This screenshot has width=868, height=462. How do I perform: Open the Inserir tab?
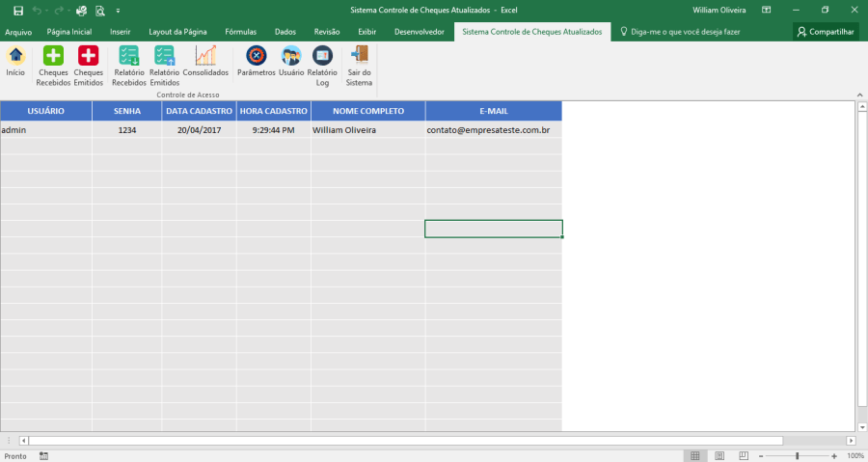point(121,32)
